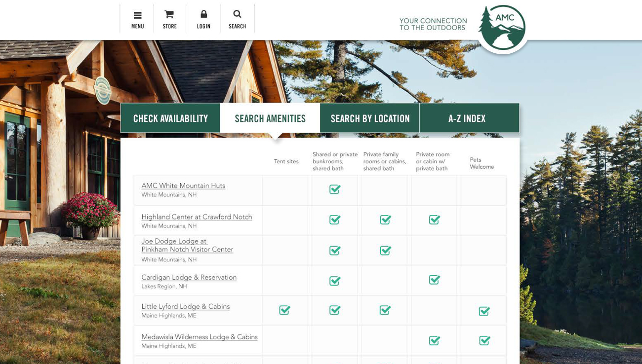Click Little Lyford tent sites checkmark
Viewport: 642px width, 364px height.
click(x=284, y=310)
